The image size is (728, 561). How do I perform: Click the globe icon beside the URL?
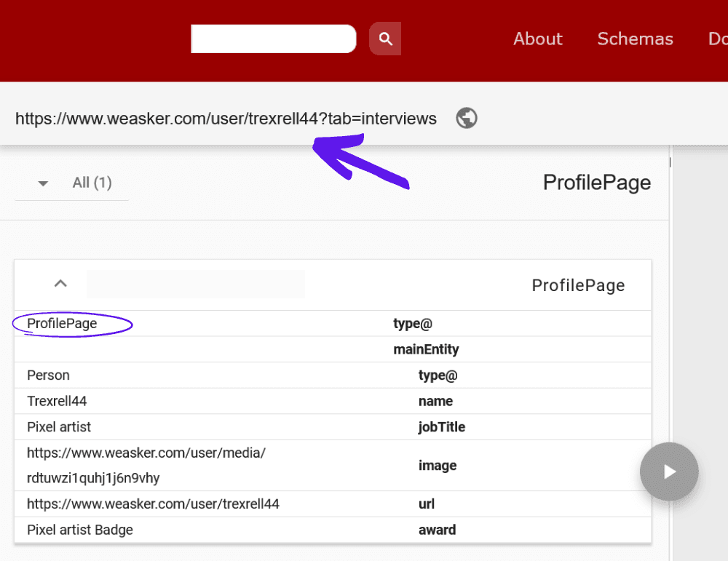[467, 118]
